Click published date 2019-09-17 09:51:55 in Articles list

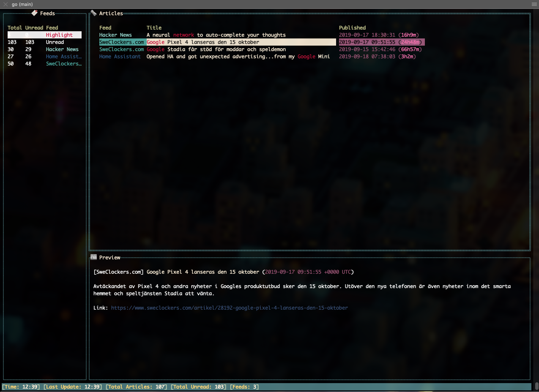pyautogui.click(x=382, y=42)
